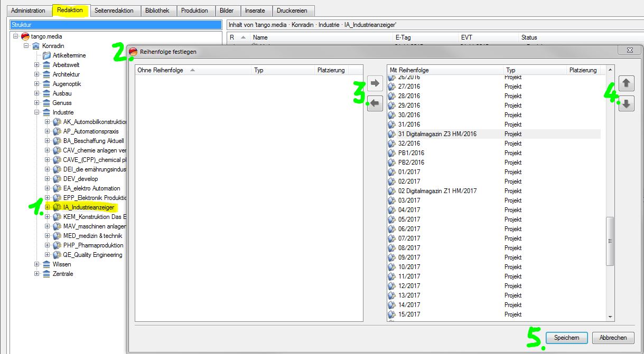Click project icon beside 31 Digitalmagazin Z3 HM/2016
644x354 pixels.
click(391, 134)
